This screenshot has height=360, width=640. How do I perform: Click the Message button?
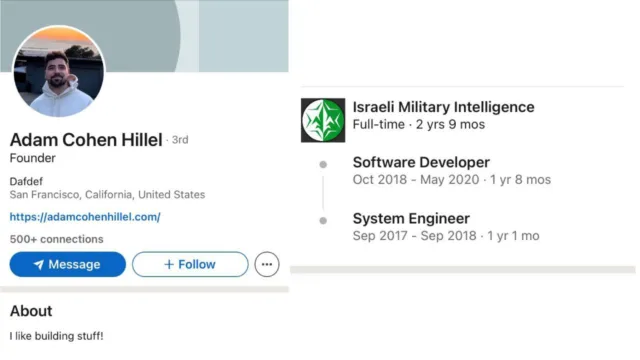tap(68, 264)
